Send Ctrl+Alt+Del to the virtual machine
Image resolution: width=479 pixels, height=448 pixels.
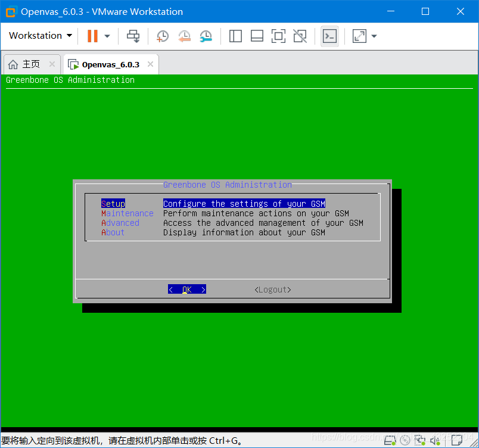tap(133, 36)
